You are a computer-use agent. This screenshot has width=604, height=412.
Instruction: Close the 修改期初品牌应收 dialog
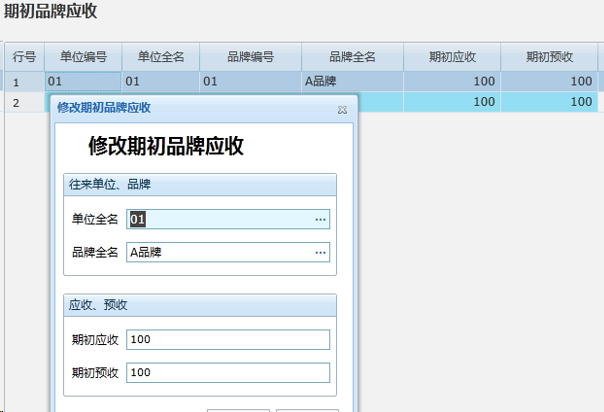click(342, 109)
